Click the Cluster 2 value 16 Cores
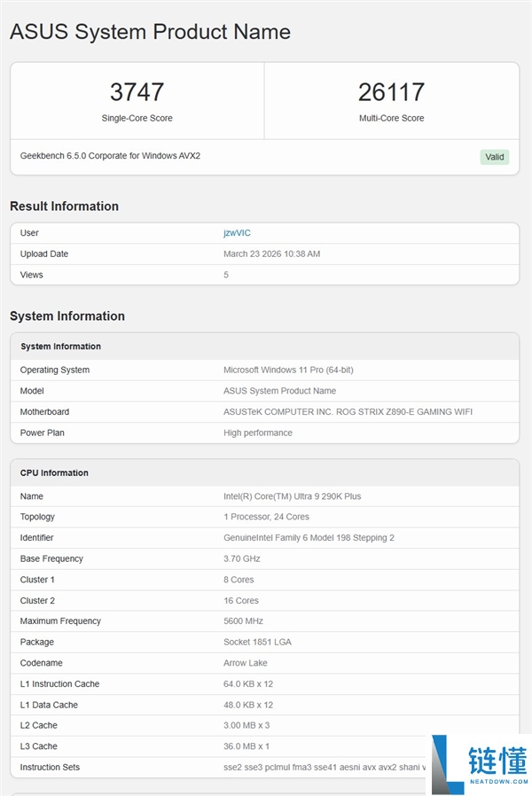This screenshot has width=532, height=796. tap(241, 601)
